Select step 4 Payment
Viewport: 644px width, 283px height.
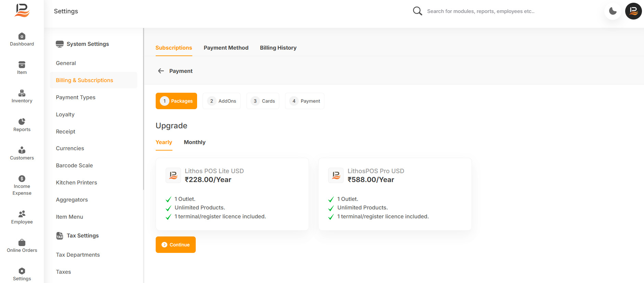[305, 101]
